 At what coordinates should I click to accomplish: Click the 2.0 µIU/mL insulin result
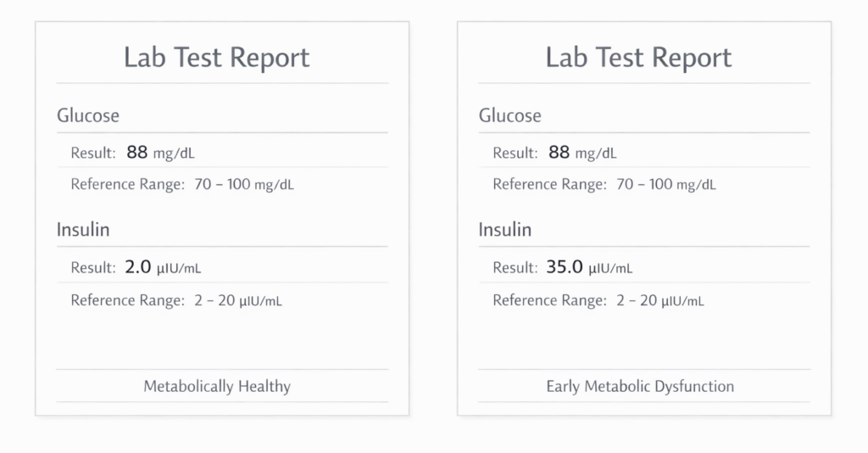click(x=163, y=268)
